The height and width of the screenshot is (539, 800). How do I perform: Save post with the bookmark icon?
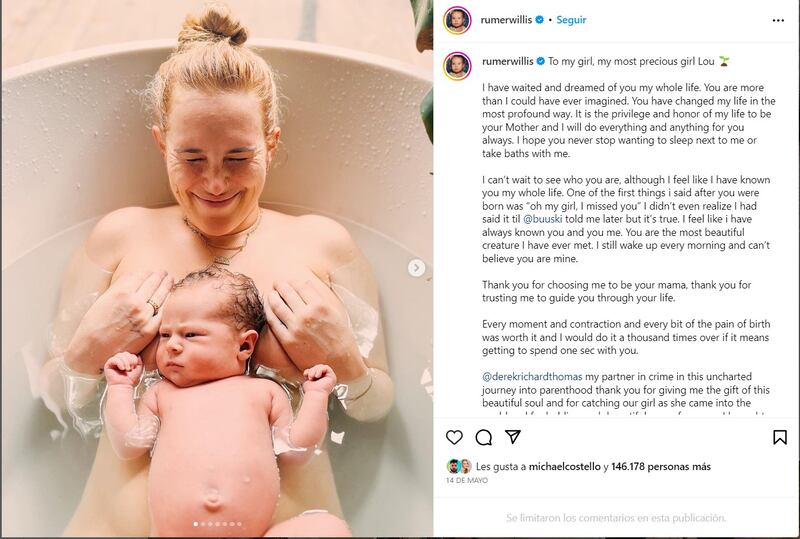[780, 437]
